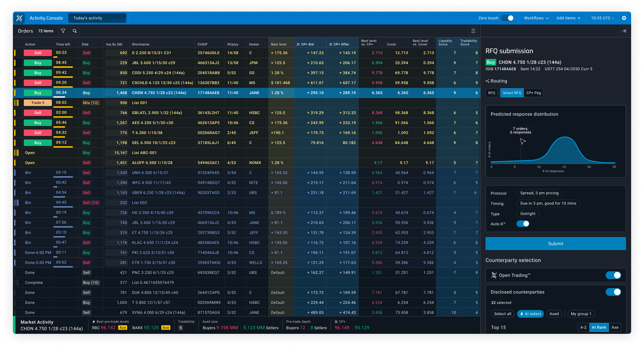Open the Type Outright selector

(x=528, y=214)
